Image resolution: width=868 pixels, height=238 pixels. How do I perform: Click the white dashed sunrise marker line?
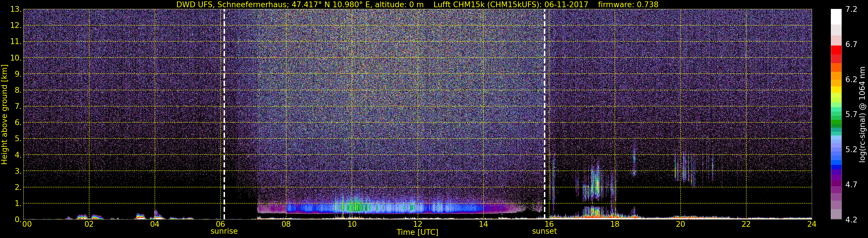(224, 114)
